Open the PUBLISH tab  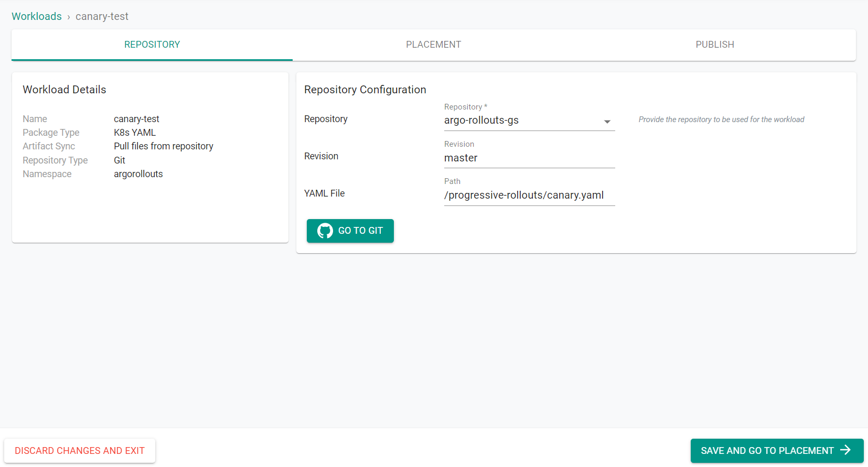coord(714,45)
